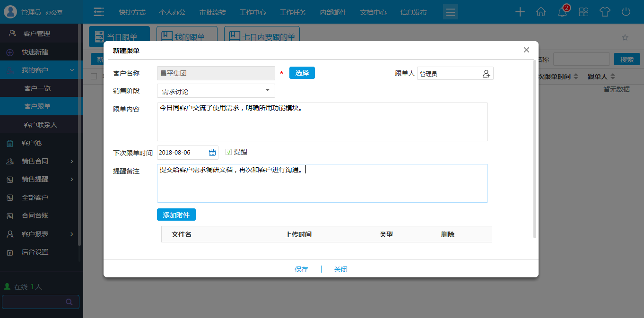Click the plus icon to create new item
The width and height of the screenshot is (644, 318).
[520, 12]
